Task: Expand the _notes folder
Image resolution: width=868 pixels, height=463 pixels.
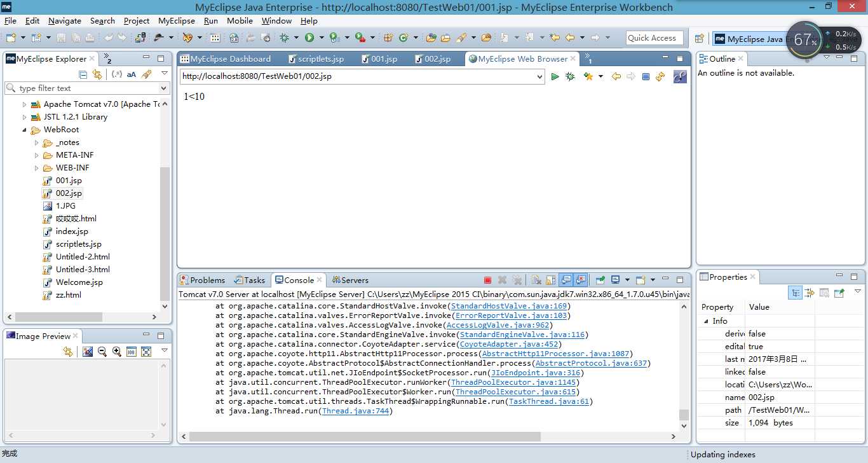Action: point(37,142)
